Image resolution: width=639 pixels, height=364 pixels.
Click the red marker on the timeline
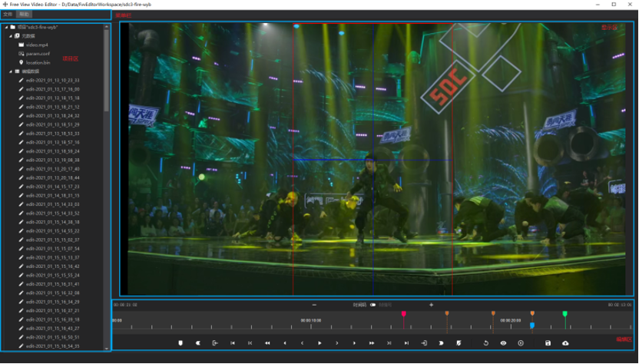[404, 314]
